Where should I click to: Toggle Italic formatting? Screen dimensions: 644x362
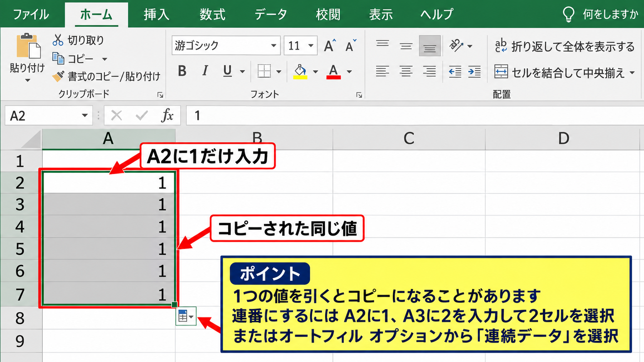[x=205, y=71]
